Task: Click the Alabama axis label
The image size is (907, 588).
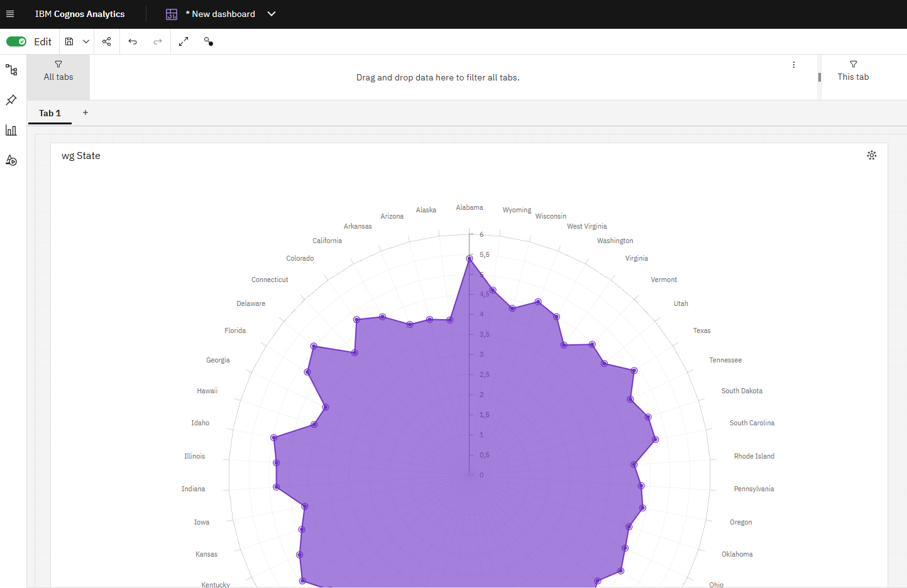Action: coord(470,207)
